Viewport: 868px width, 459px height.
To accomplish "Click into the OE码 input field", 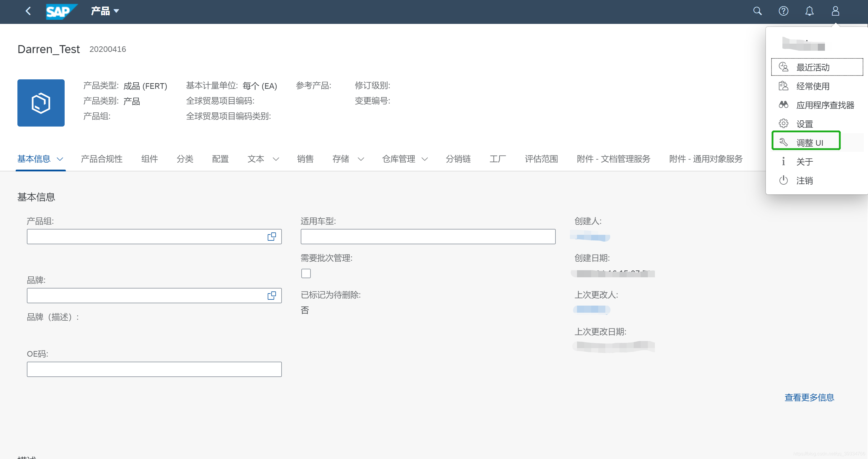I will pyautogui.click(x=154, y=369).
